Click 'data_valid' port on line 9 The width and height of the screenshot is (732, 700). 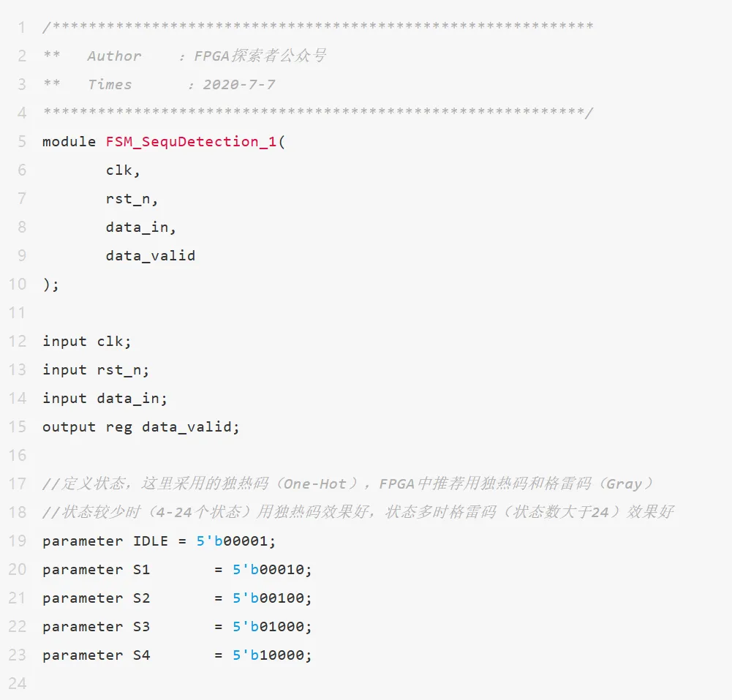click(x=151, y=256)
